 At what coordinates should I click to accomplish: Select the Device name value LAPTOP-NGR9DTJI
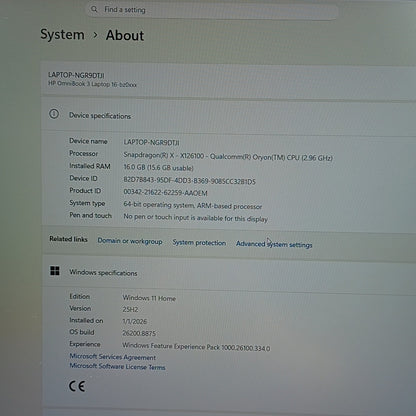click(x=151, y=142)
